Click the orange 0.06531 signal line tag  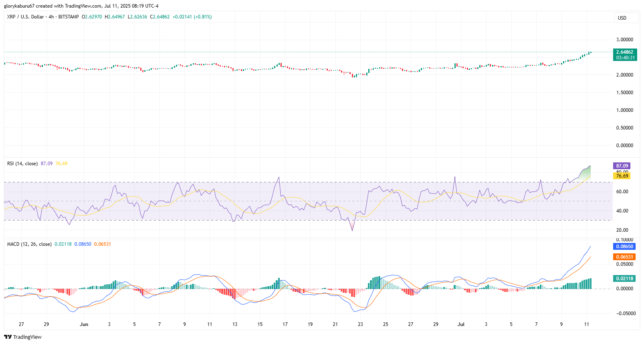624,257
